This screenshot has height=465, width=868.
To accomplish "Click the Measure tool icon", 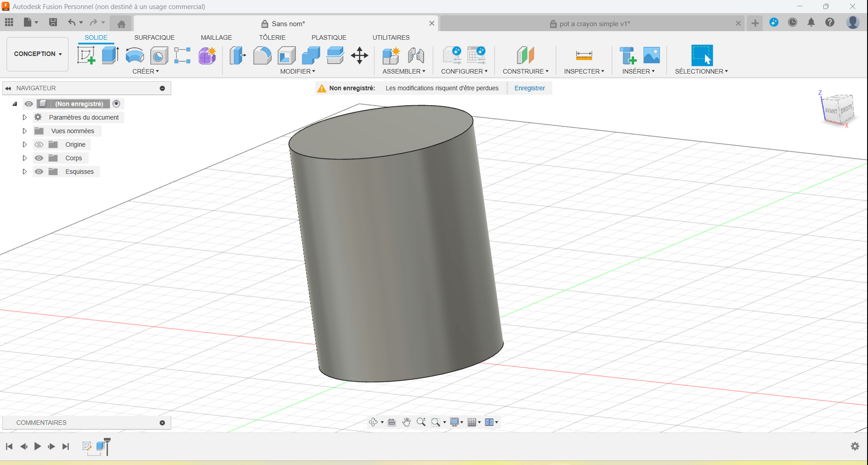I will point(584,56).
